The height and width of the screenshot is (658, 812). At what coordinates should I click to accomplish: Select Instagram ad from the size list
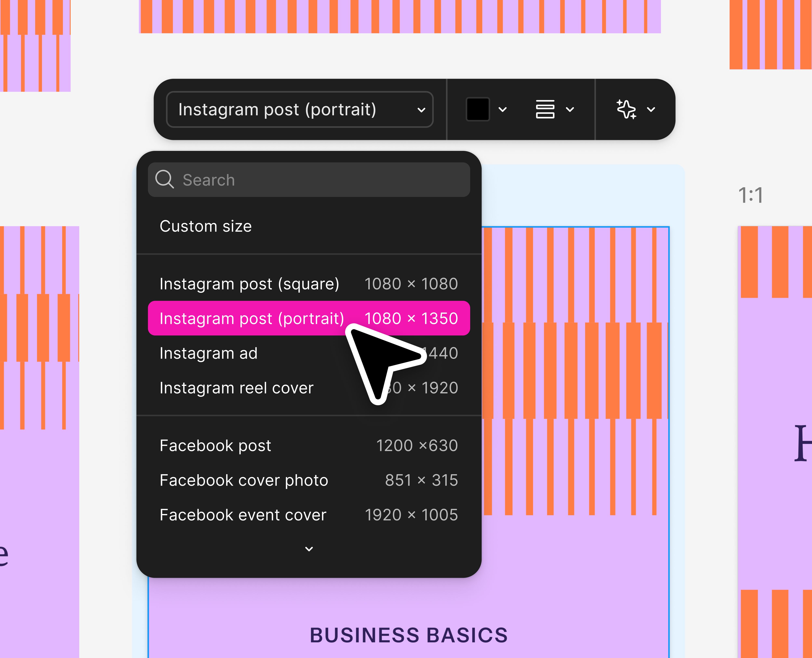point(208,353)
